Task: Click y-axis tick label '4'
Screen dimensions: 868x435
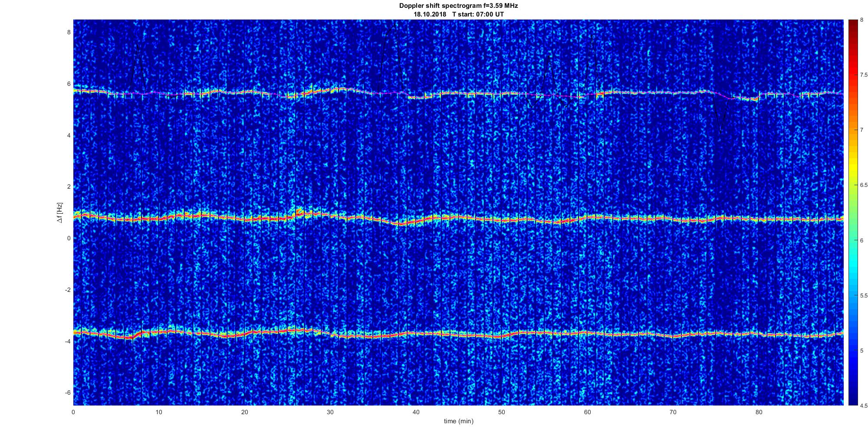Action: [x=69, y=135]
